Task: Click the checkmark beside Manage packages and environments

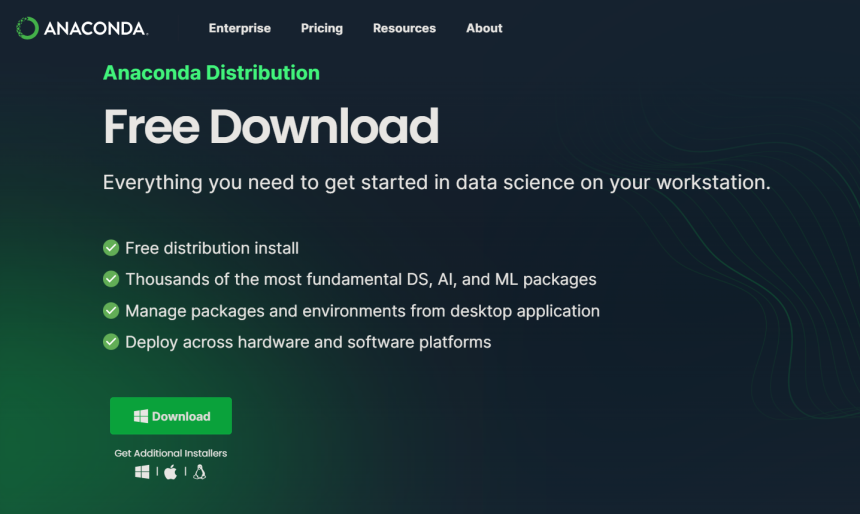Action: point(111,310)
